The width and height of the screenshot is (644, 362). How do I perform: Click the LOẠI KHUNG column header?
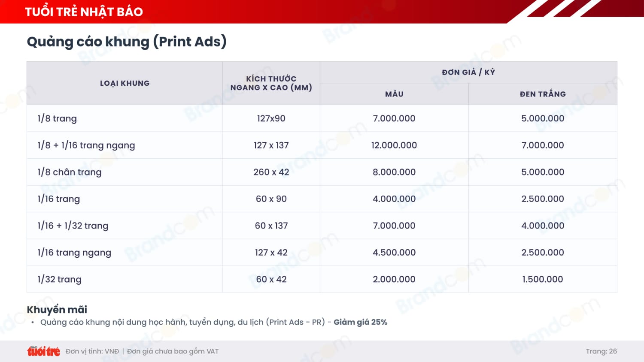pyautogui.click(x=125, y=83)
